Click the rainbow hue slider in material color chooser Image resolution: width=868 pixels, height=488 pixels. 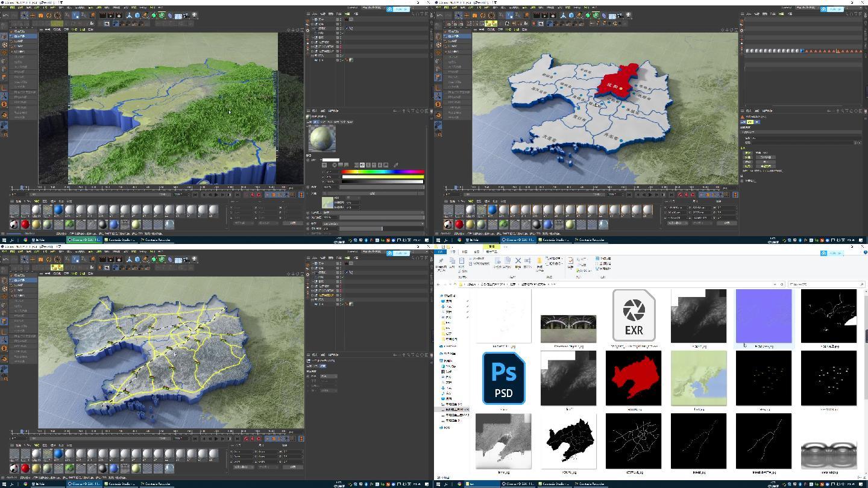[x=383, y=172]
